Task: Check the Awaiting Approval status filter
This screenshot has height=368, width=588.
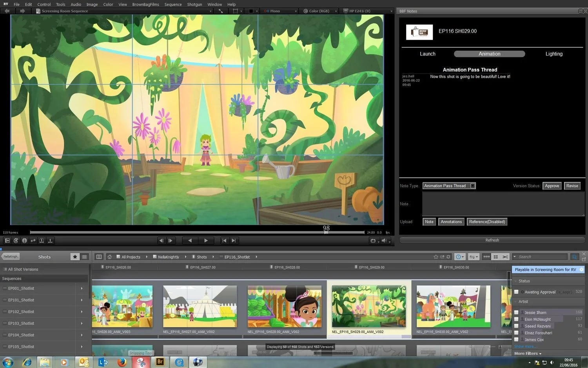Action: click(x=516, y=292)
